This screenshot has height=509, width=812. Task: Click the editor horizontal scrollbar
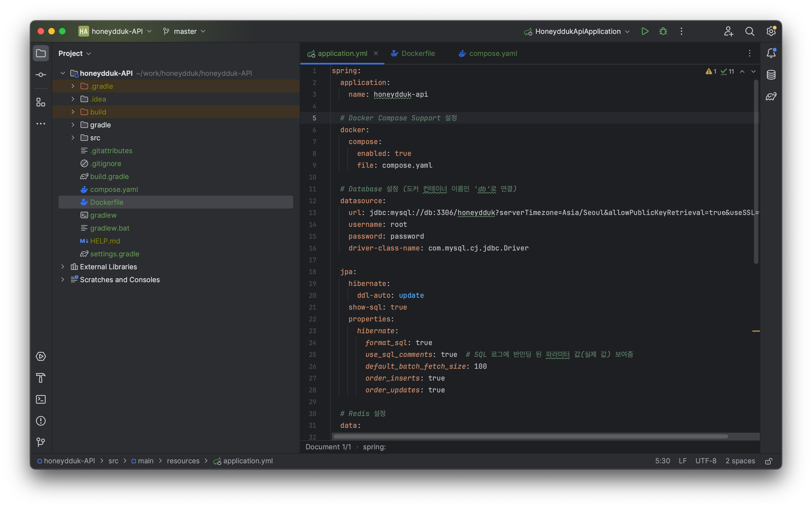coord(530,437)
